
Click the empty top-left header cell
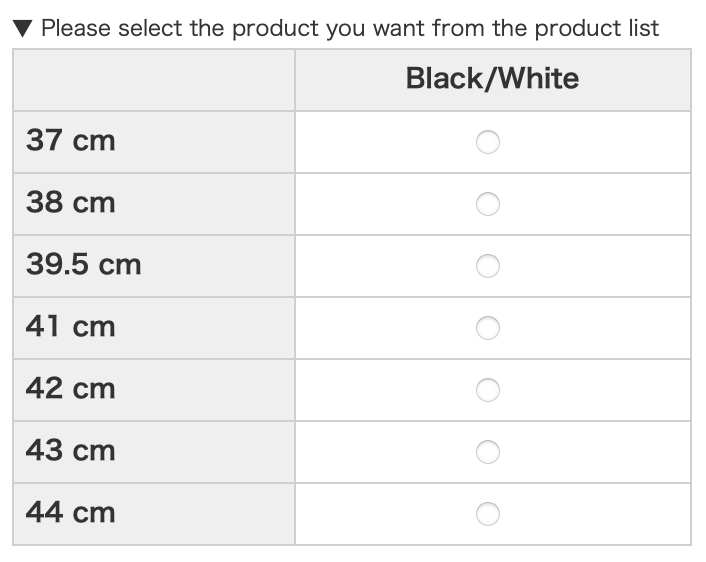point(154,79)
